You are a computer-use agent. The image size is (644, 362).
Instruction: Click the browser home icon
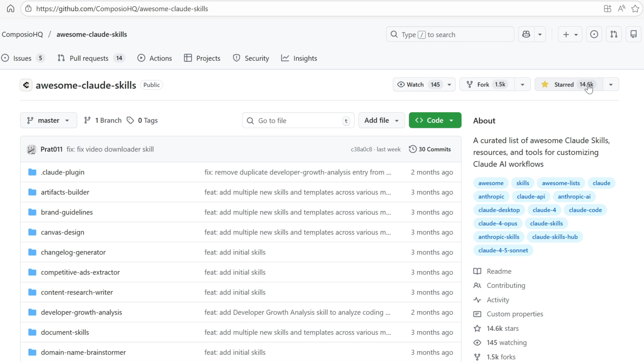tap(11, 9)
